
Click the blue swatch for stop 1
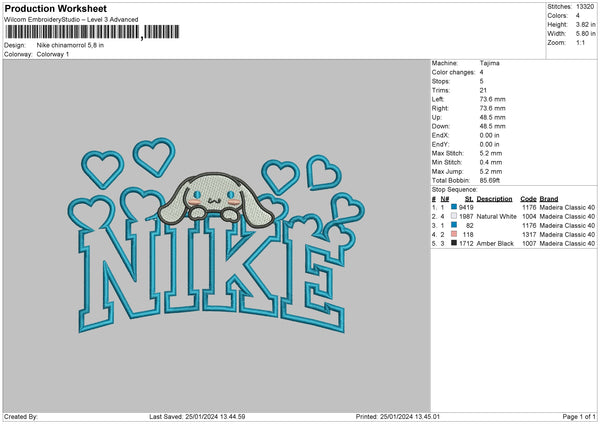(454, 207)
